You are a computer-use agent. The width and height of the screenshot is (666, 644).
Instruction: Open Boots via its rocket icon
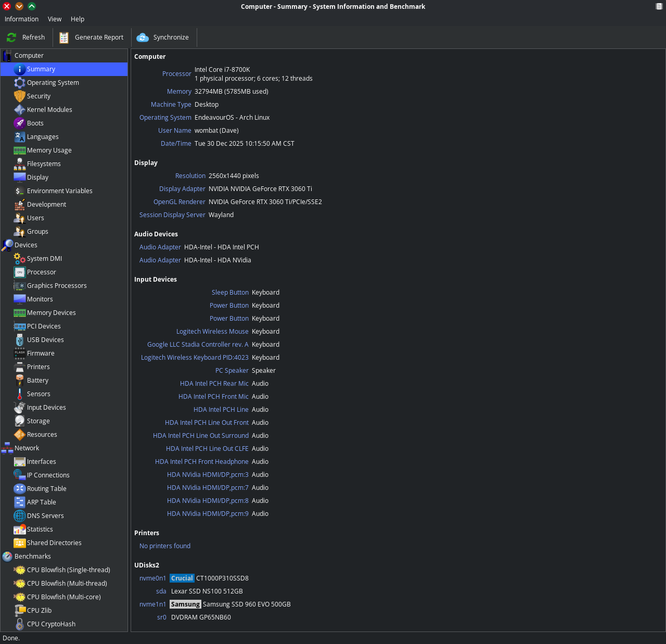pos(19,123)
